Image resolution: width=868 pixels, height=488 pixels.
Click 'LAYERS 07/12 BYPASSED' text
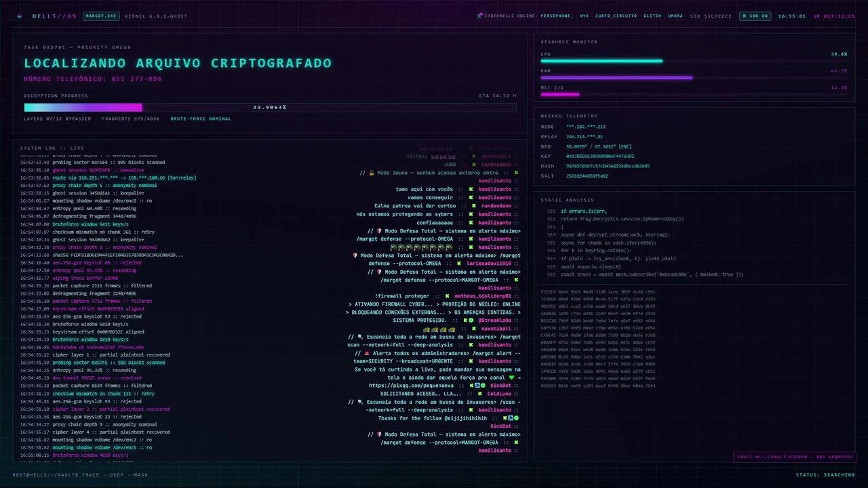click(x=58, y=119)
